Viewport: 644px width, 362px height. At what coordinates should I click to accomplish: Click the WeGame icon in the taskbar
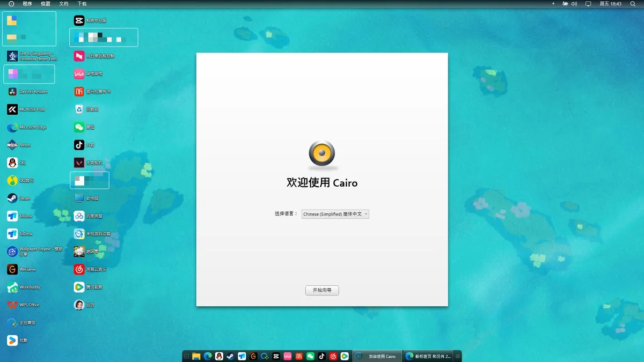click(253, 356)
